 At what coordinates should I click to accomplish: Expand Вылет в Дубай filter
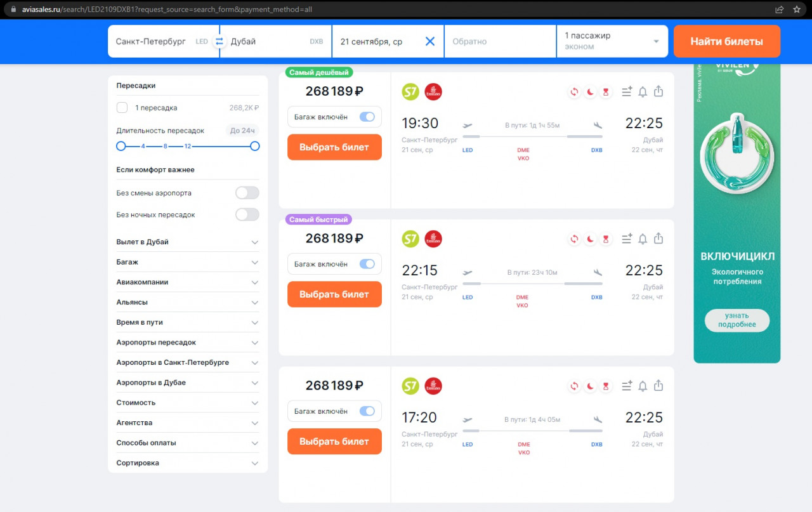188,242
